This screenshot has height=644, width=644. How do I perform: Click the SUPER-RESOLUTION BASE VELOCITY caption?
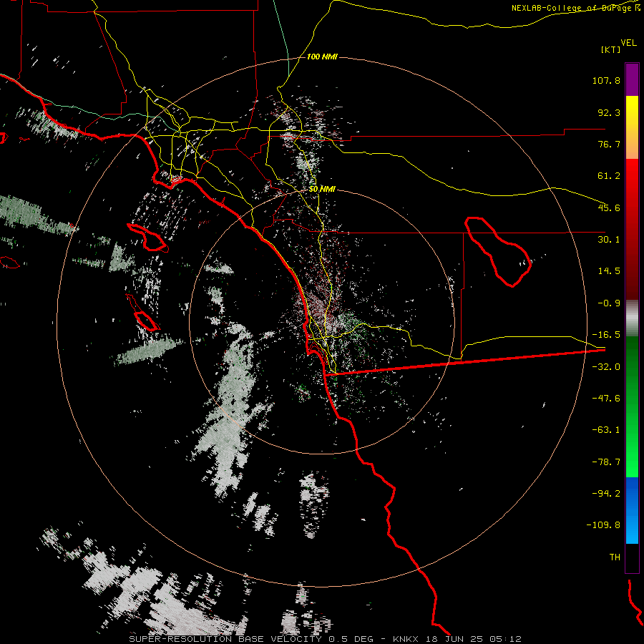point(226,639)
